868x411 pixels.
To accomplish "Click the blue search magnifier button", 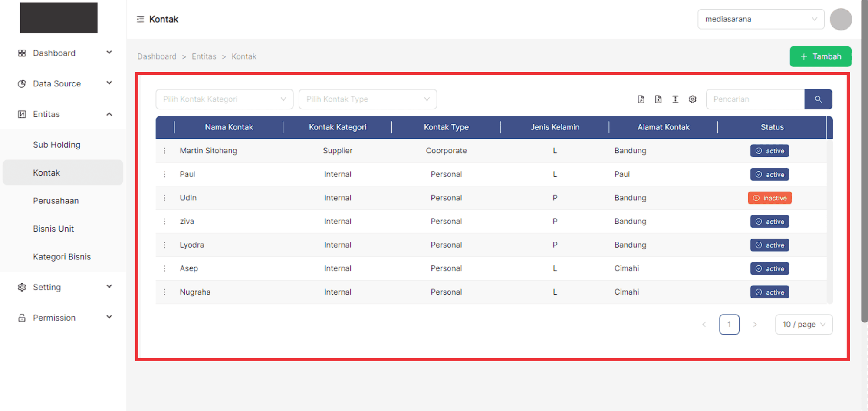I will [818, 99].
